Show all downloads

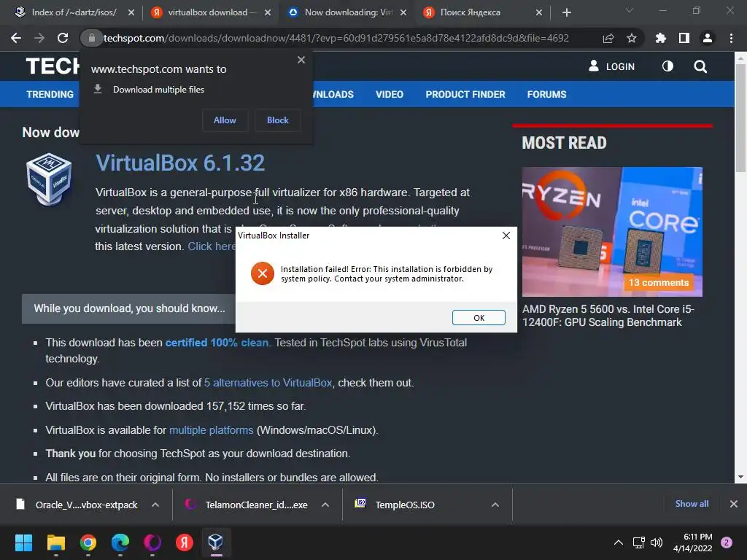pyautogui.click(x=692, y=504)
